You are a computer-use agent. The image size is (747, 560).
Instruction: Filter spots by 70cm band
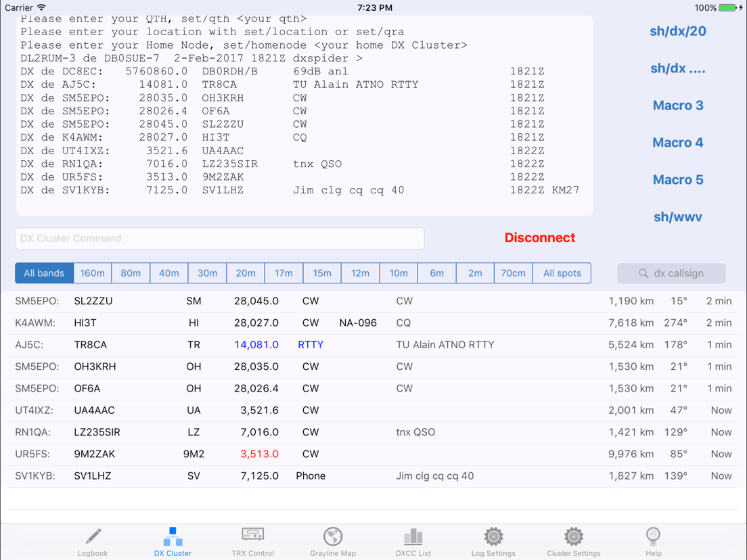514,273
